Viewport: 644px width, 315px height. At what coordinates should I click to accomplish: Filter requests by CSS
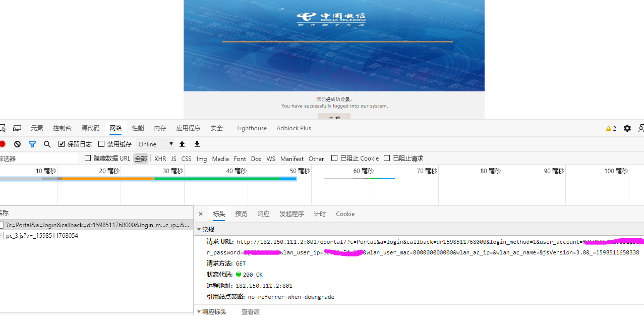(187, 159)
